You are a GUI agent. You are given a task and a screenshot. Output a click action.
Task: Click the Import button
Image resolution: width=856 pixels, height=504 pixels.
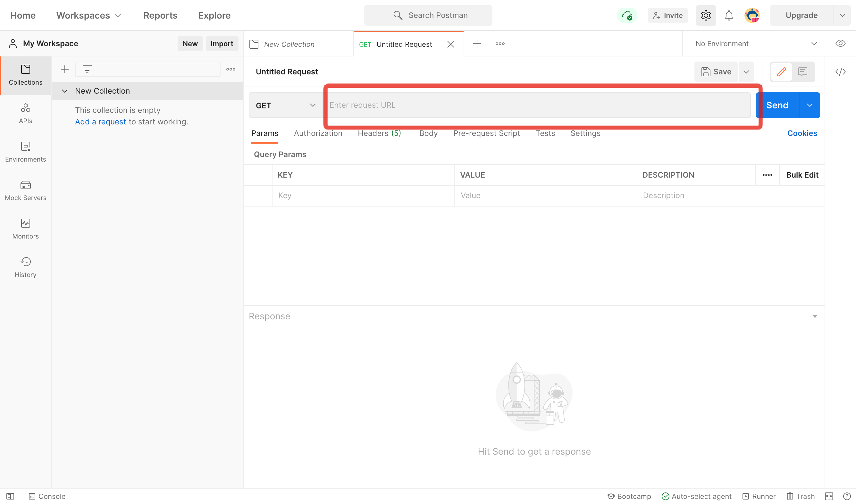pyautogui.click(x=222, y=44)
